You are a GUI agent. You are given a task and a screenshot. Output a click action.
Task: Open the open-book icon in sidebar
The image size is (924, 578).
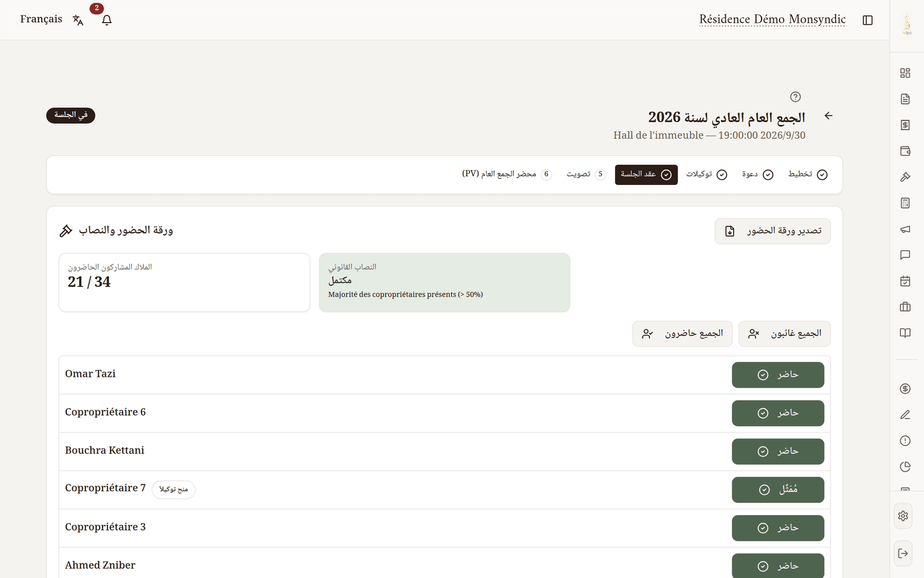click(905, 333)
